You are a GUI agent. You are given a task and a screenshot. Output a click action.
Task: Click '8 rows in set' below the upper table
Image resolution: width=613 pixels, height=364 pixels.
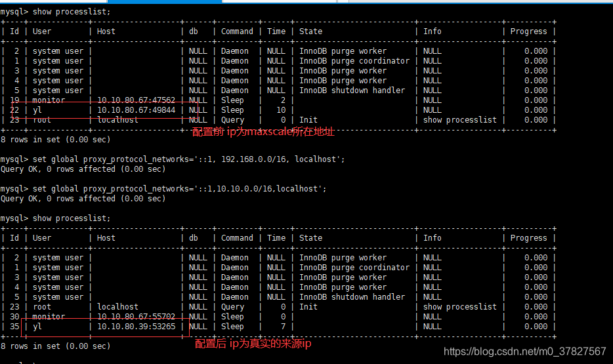[x=56, y=140]
